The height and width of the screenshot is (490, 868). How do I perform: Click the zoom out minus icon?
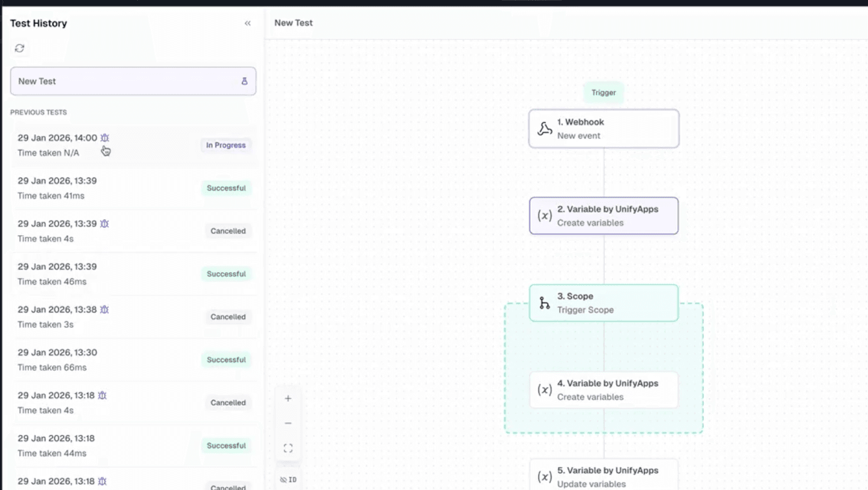(x=288, y=423)
